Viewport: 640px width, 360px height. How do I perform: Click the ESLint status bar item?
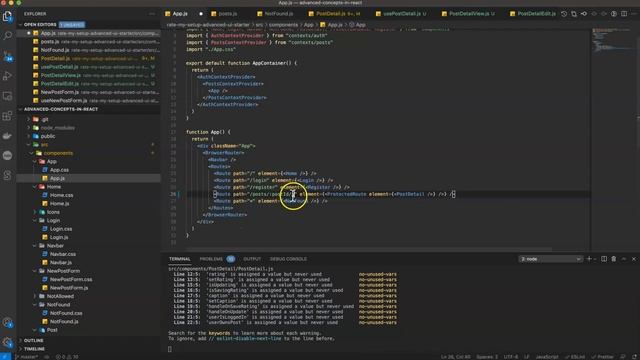point(575,357)
